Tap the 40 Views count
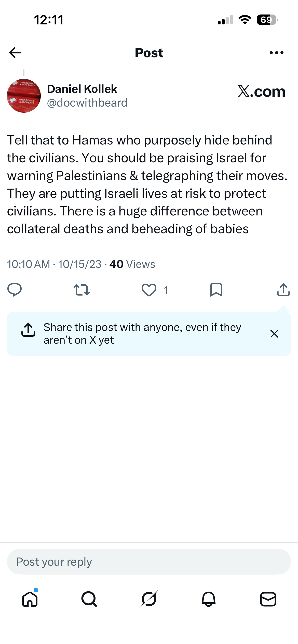This screenshot has width=298, height=644. click(132, 264)
